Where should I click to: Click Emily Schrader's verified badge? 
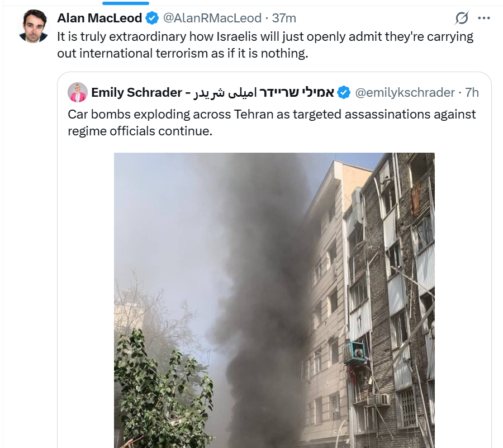coord(344,92)
